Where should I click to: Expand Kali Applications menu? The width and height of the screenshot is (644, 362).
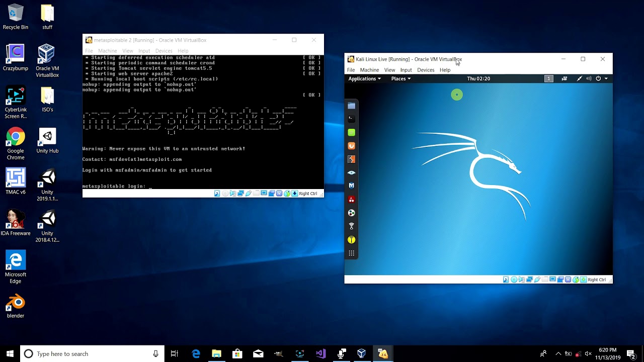click(x=364, y=78)
